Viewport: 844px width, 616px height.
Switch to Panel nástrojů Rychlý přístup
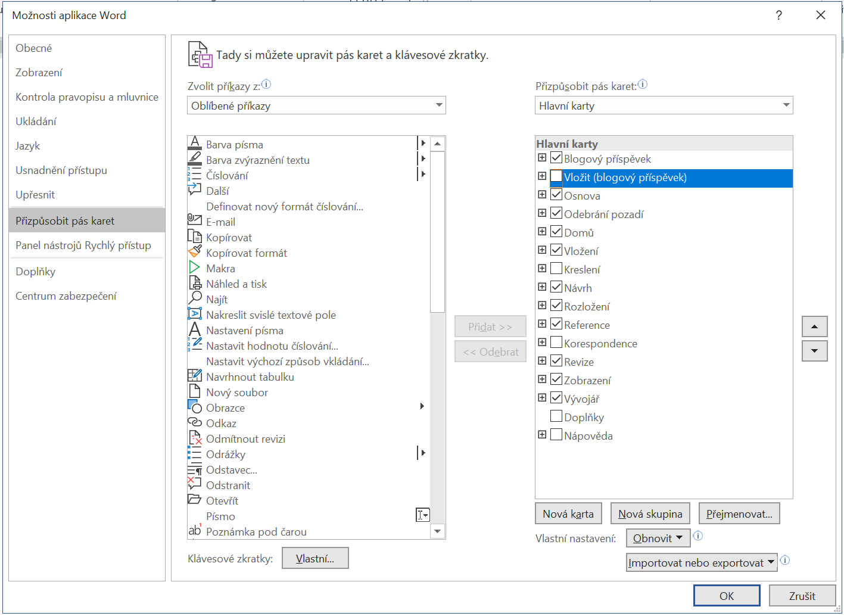pyautogui.click(x=83, y=245)
